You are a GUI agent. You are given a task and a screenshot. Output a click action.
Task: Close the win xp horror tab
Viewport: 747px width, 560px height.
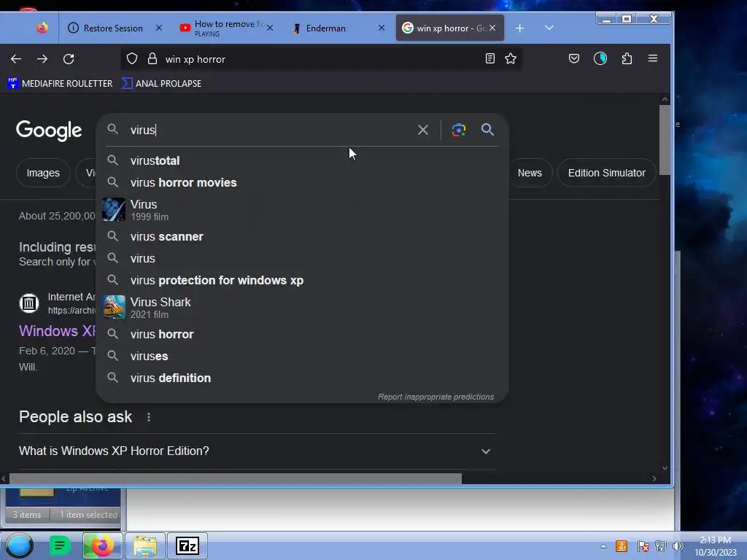point(492,28)
